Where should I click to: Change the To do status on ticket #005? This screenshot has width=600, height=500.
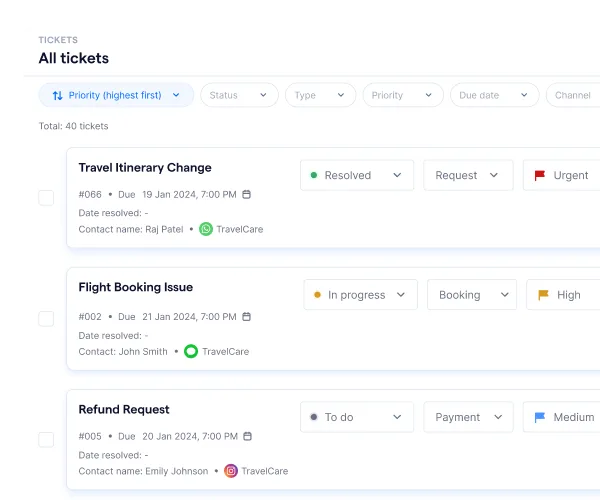click(x=357, y=417)
